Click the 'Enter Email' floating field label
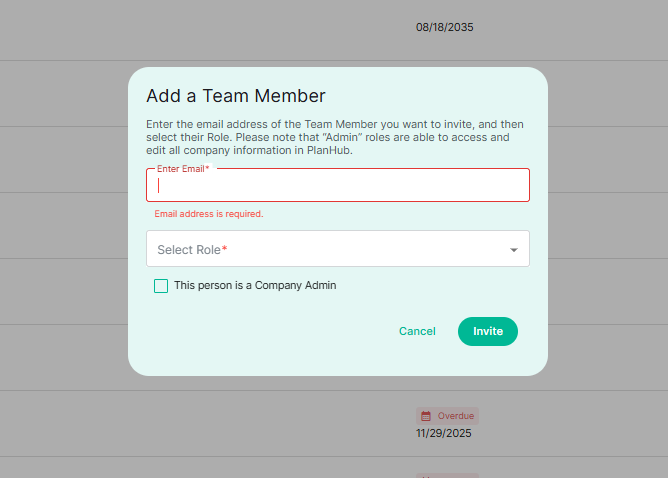Screen dimensions: 668x478 [x=183, y=169]
